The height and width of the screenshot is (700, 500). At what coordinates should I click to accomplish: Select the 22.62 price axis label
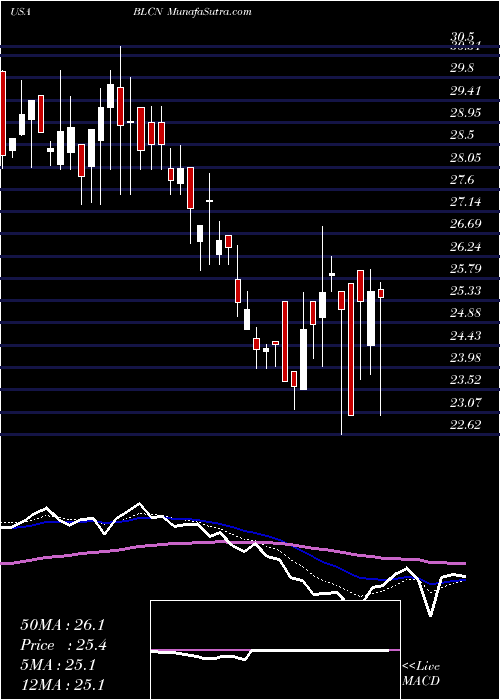(x=466, y=424)
